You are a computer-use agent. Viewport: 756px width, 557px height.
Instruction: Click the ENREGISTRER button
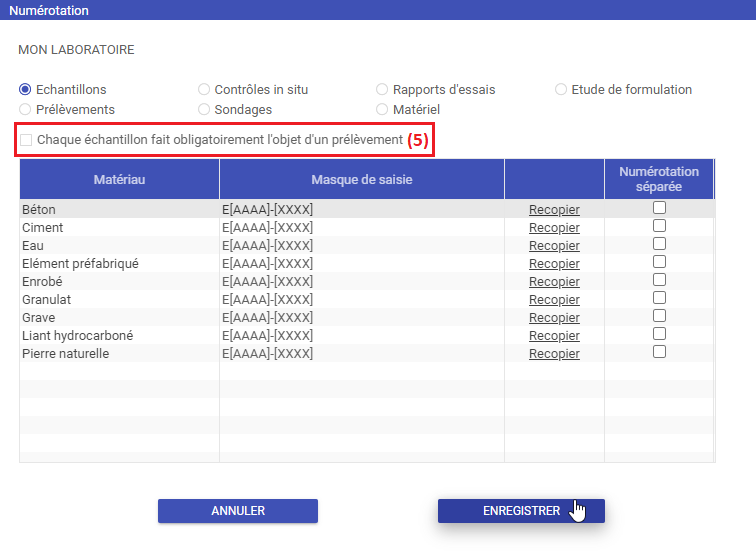tap(521, 511)
